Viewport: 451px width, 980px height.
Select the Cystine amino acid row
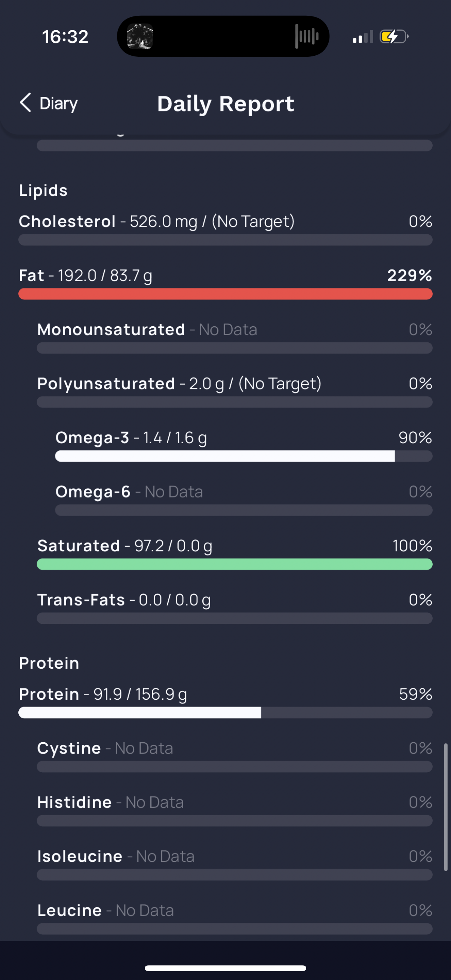click(x=234, y=755)
